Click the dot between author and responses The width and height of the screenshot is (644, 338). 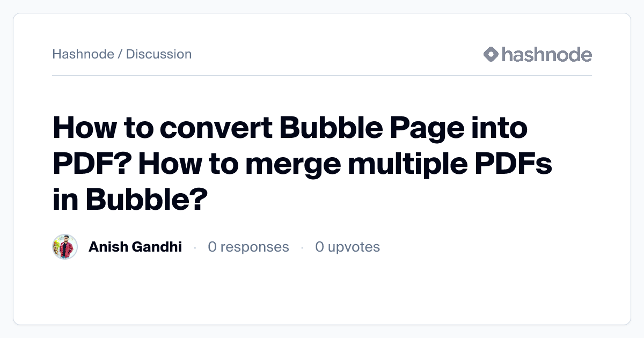click(x=195, y=247)
